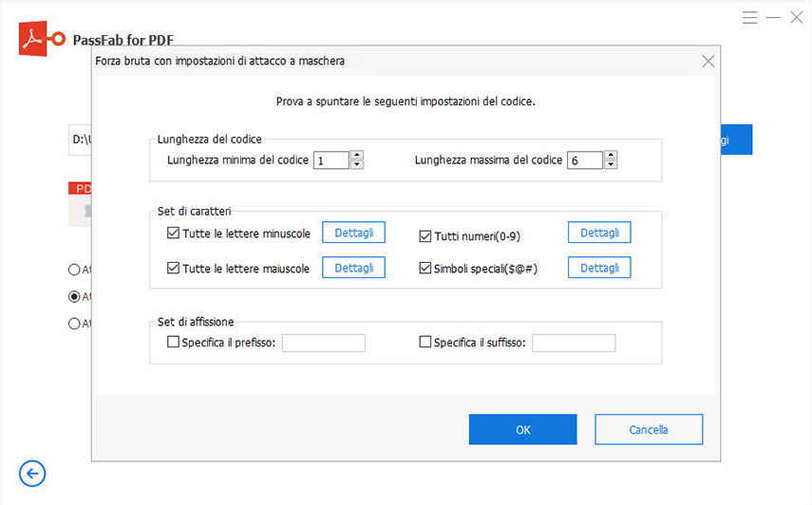Toggle Simboli speciali($@#) checkbox
This screenshot has width=812, height=505.
pos(425,268)
